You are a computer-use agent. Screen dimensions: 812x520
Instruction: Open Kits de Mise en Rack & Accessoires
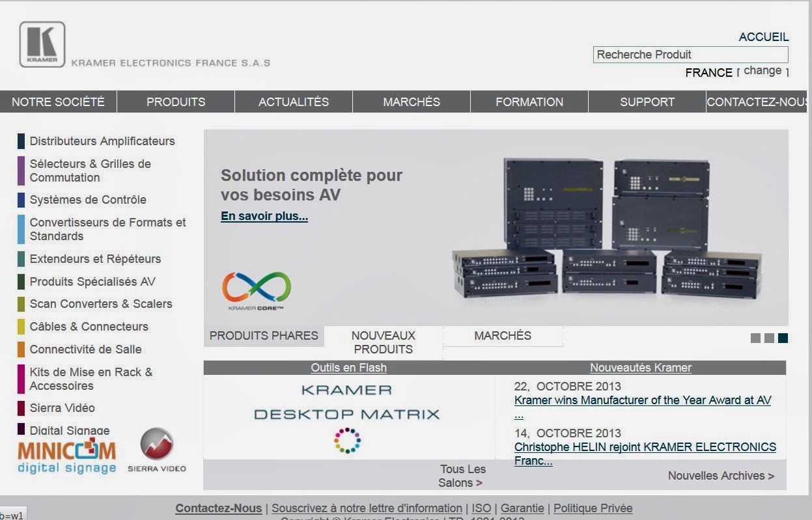click(91, 379)
